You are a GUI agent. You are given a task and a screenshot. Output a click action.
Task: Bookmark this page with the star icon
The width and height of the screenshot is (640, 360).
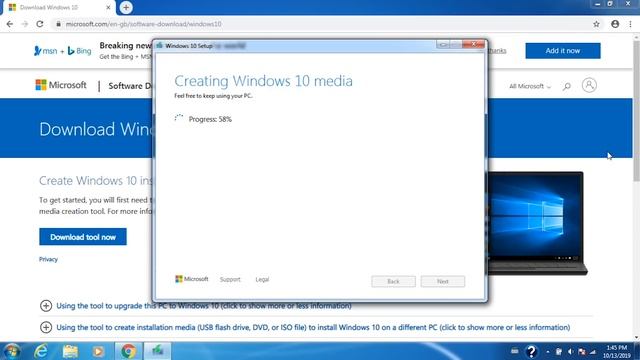click(x=596, y=24)
